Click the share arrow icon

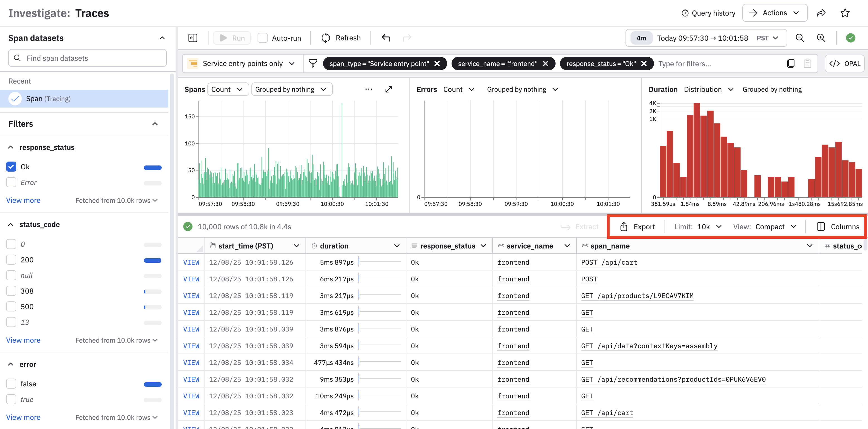coord(821,13)
